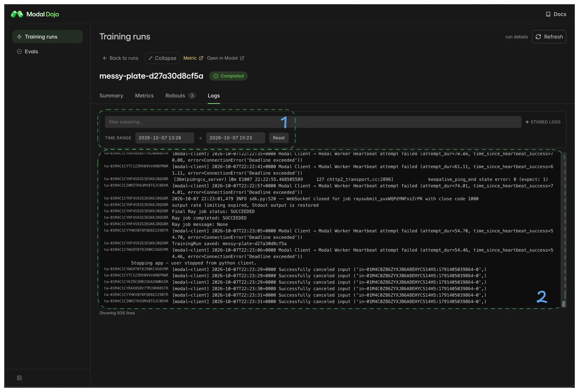
Task: Click the Docs book icon
Action: point(548,14)
